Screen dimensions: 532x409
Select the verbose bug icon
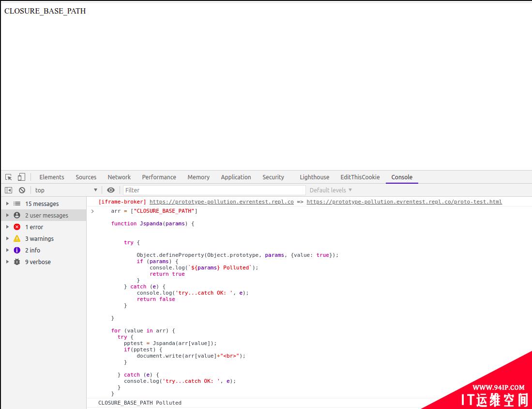(x=17, y=262)
